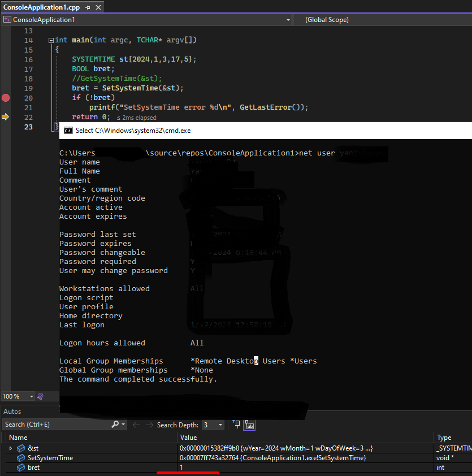Viewport: 472px width, 476px height.
Task: Pin the ConsoleApplication1.cpp tab
Action: click(88, 7)
